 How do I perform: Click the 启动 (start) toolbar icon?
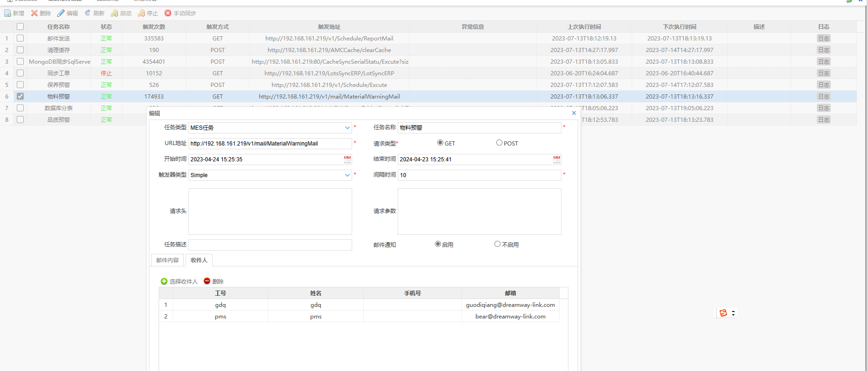click(114, 13)
